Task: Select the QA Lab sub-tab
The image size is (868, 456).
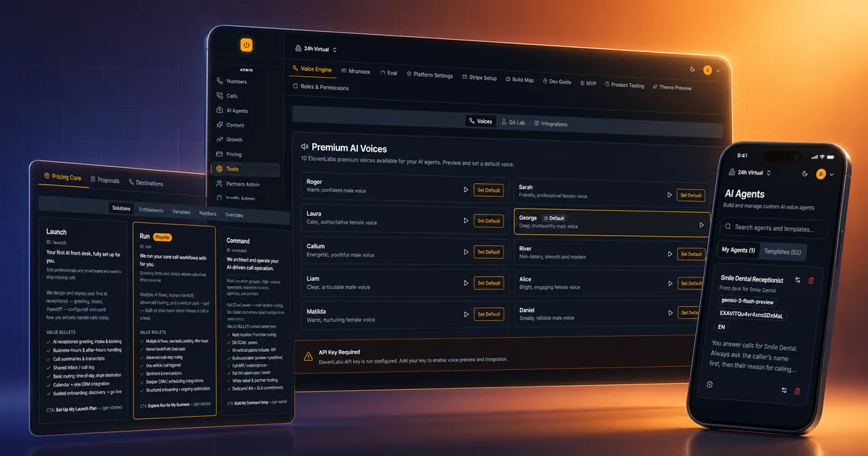Action: [513, 123]
